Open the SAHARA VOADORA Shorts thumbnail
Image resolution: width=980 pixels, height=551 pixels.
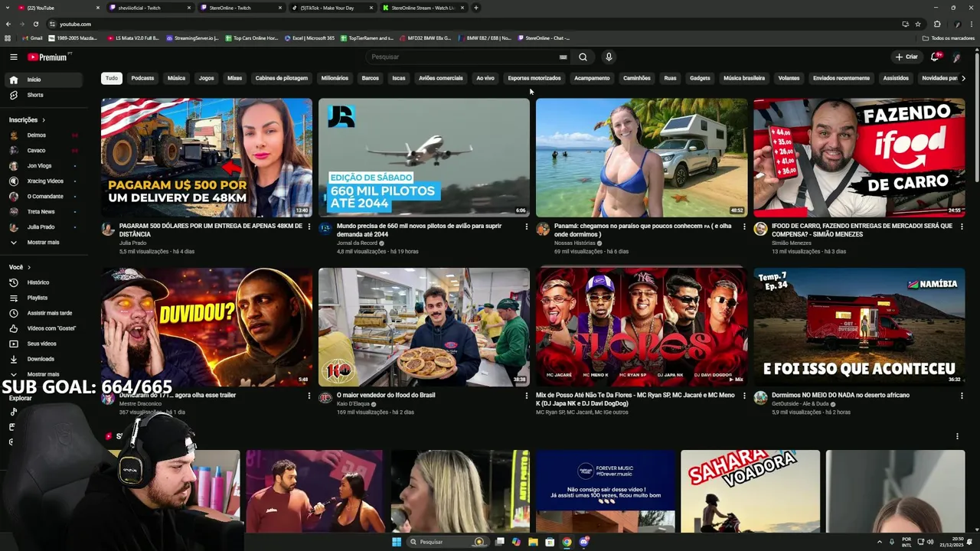[x=750, y=491]
